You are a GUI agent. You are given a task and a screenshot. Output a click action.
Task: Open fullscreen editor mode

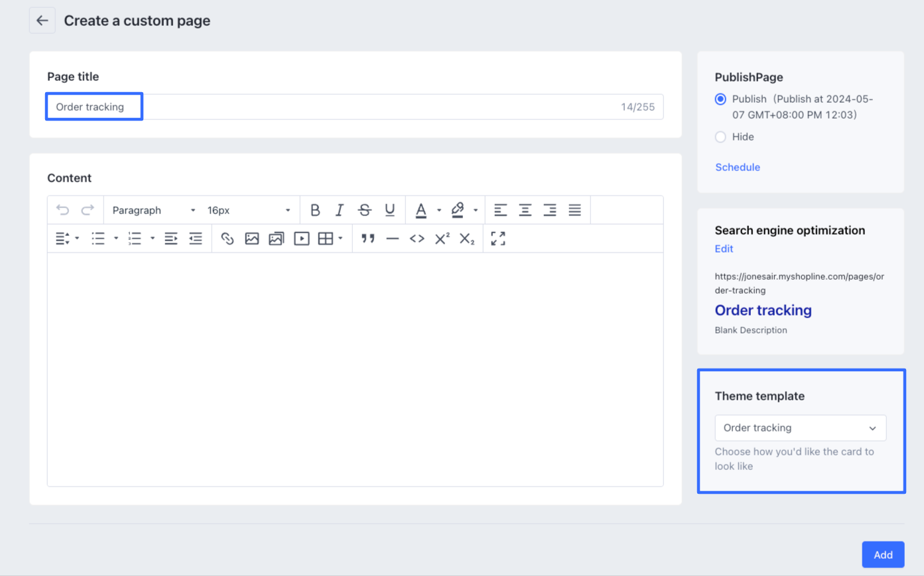click(x=498, y=239)
